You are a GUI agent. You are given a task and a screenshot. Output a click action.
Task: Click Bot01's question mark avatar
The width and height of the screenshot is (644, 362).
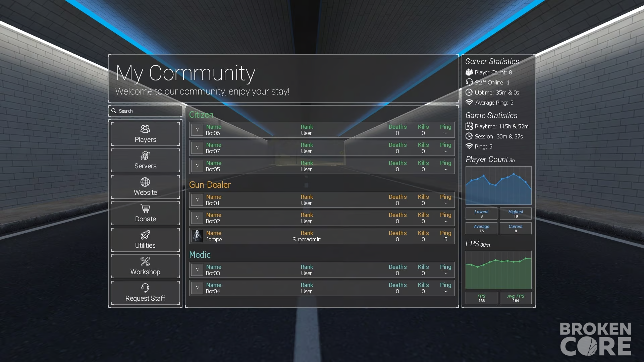[x=197, y=200]
